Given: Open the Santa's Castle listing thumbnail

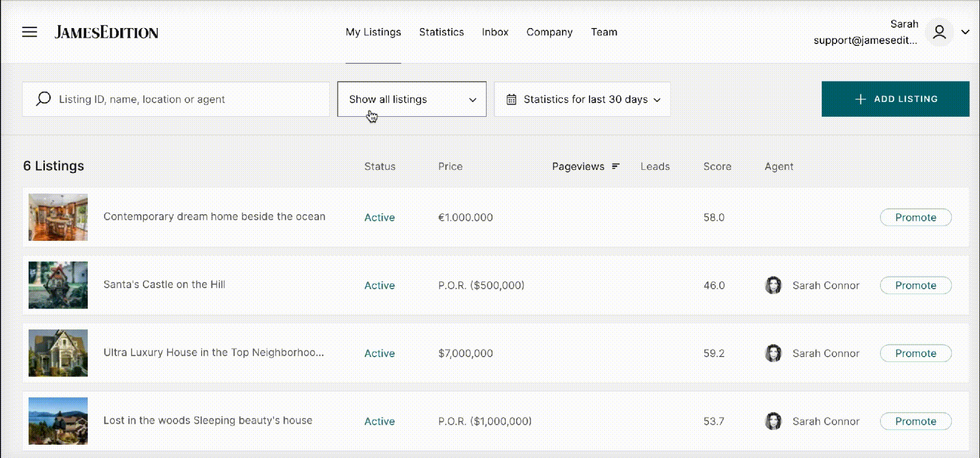Looking at the screenshot, I should [58, 285].
